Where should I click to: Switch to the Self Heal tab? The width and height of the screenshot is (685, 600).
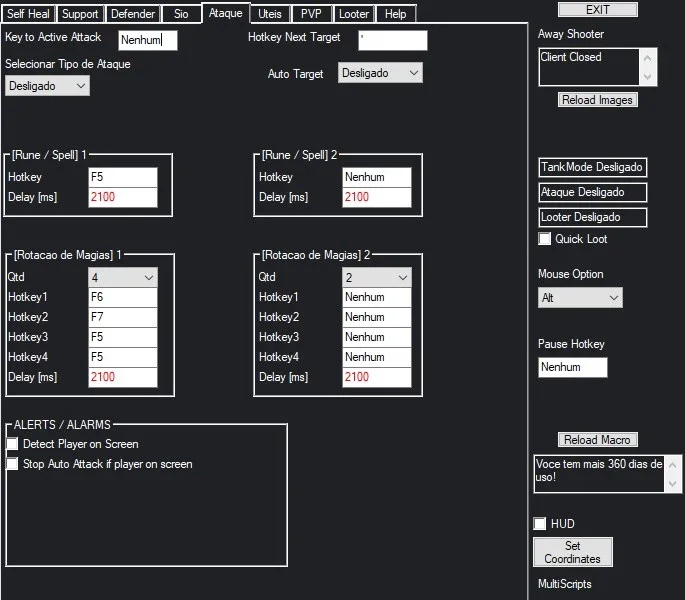click(x=28, y=14)
